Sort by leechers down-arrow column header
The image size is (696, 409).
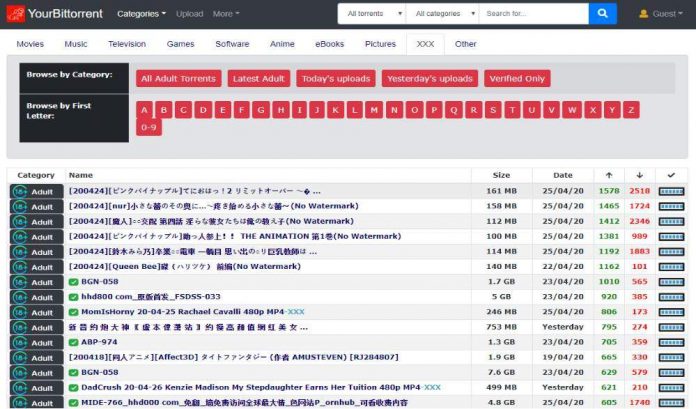point(639,175)
